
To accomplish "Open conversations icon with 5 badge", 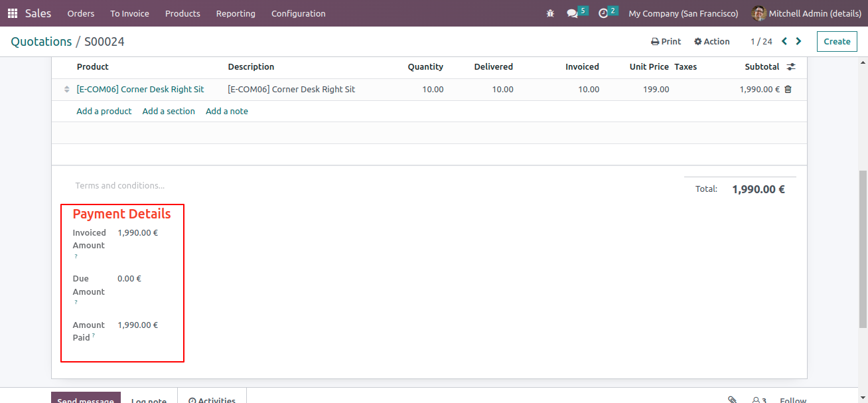I will (577, 13).
